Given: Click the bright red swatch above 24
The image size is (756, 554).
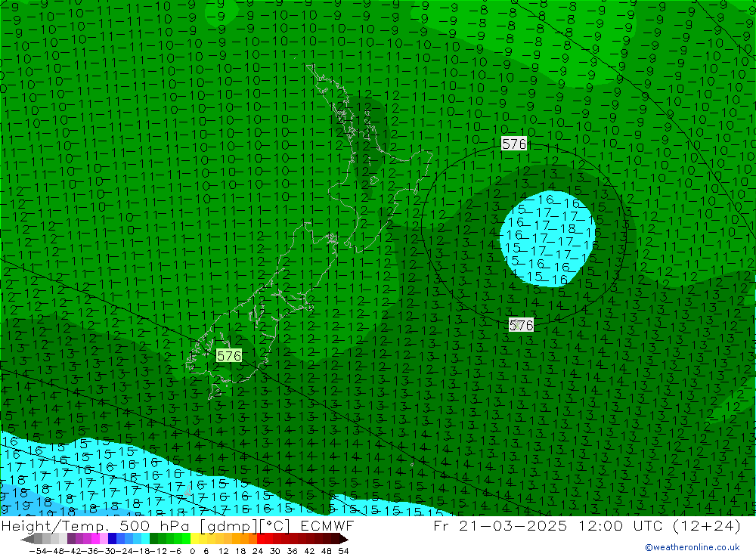Looking at the screenshot, I should click(x=261, y=539).
